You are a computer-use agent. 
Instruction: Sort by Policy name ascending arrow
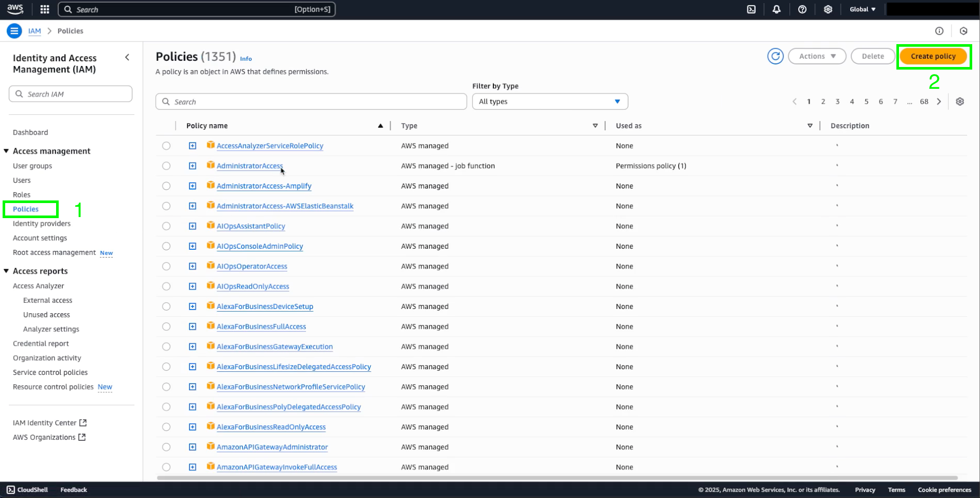(x=380, y=126)
